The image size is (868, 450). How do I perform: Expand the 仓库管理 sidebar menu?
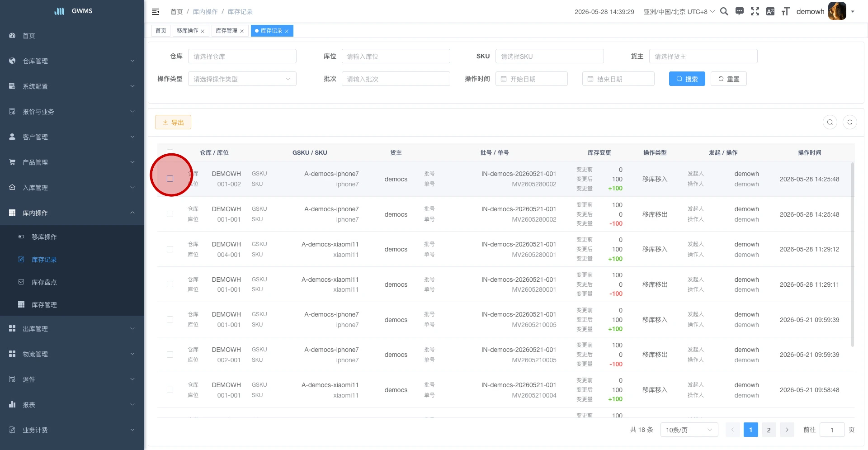tap(72, 61)
